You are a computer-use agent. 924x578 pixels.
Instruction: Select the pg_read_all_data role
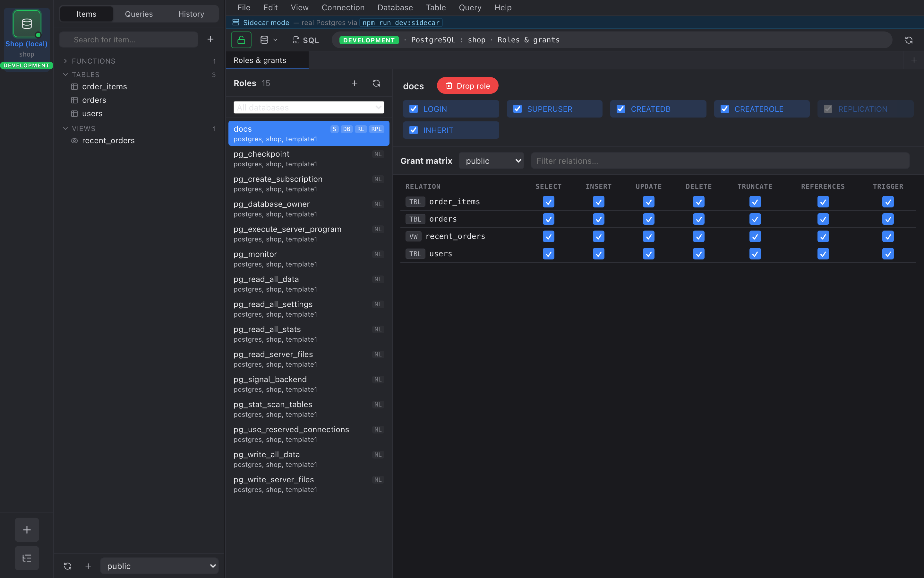click(309, 284)
